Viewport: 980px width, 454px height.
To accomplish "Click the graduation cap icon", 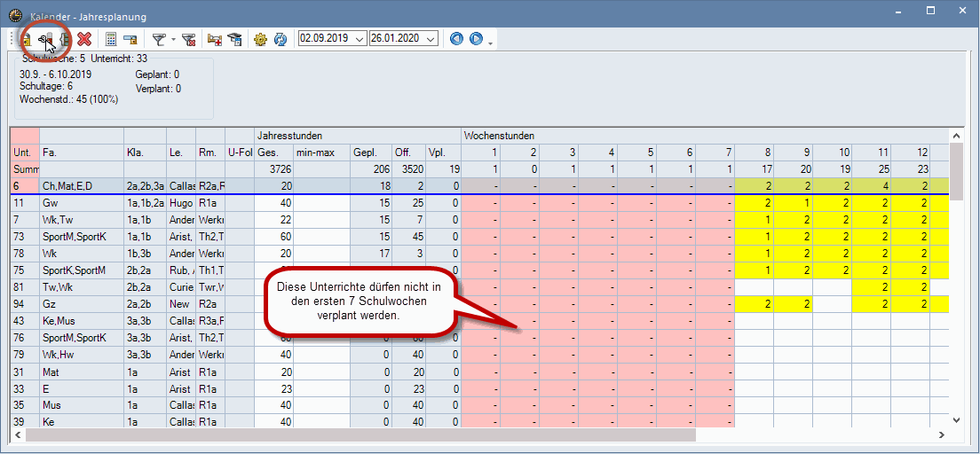I will (234, 39).
